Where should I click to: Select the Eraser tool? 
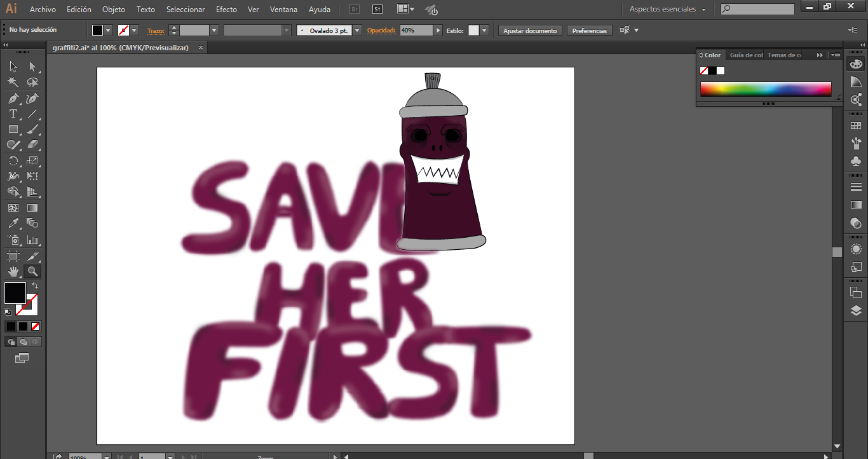[32, 146]
